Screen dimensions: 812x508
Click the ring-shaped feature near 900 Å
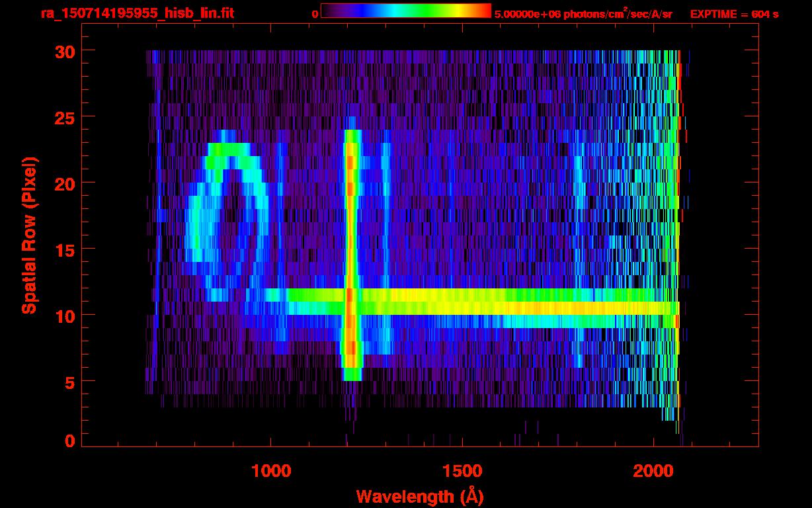tap(228, 215)
